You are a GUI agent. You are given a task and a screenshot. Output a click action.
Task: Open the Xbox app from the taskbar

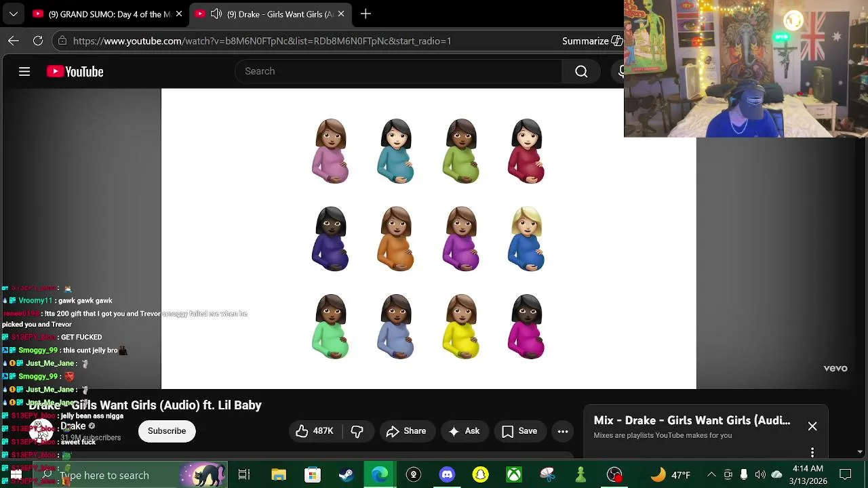[x=514, y=475]
